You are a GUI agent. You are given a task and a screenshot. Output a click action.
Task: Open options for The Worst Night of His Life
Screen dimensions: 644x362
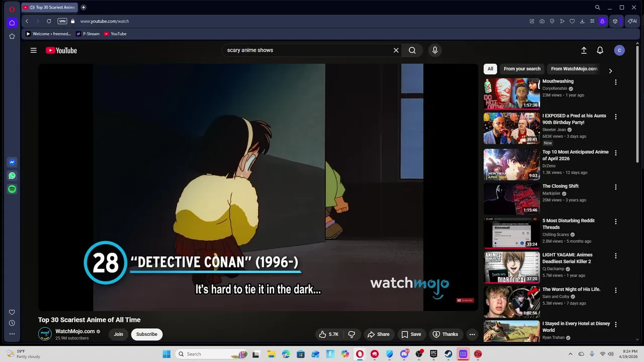click(x=615, y=291)
